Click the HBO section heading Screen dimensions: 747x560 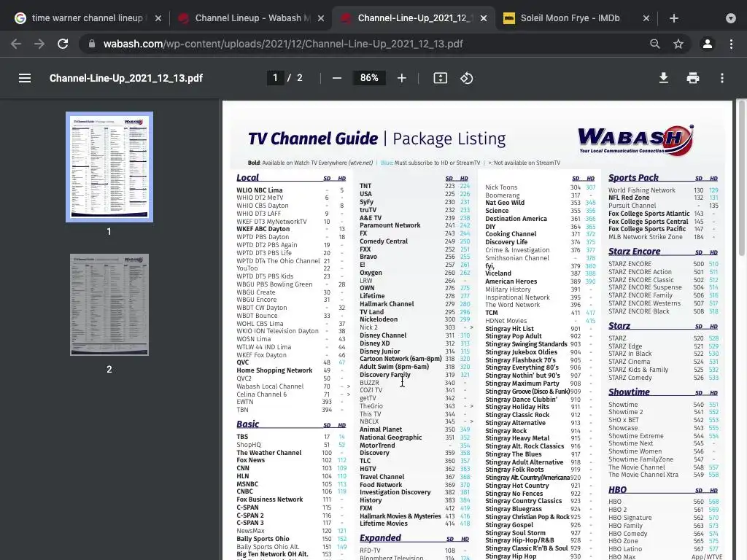click(617, 489)
